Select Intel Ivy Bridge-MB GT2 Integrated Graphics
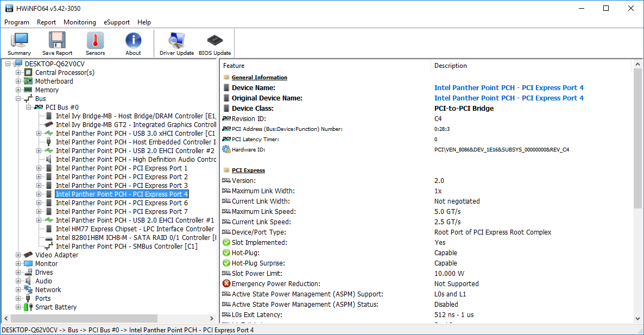Image resolution: width=644 pixels, height=335 pixels. [136, 125]
